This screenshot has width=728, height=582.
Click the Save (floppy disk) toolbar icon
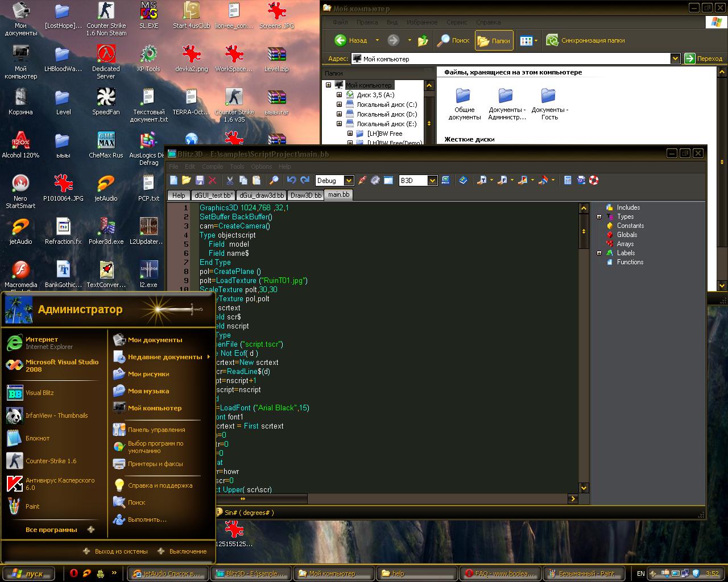click(x=200, y=180)
